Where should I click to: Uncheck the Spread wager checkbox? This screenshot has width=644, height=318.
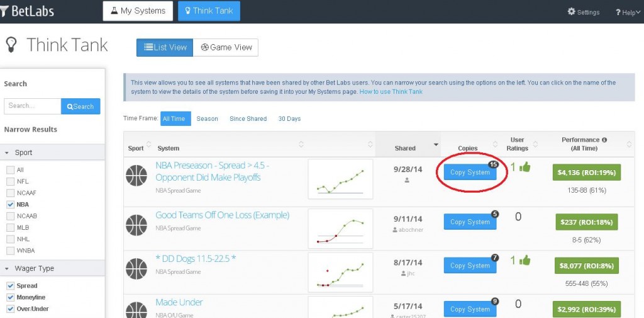click(x=10, y=286)
